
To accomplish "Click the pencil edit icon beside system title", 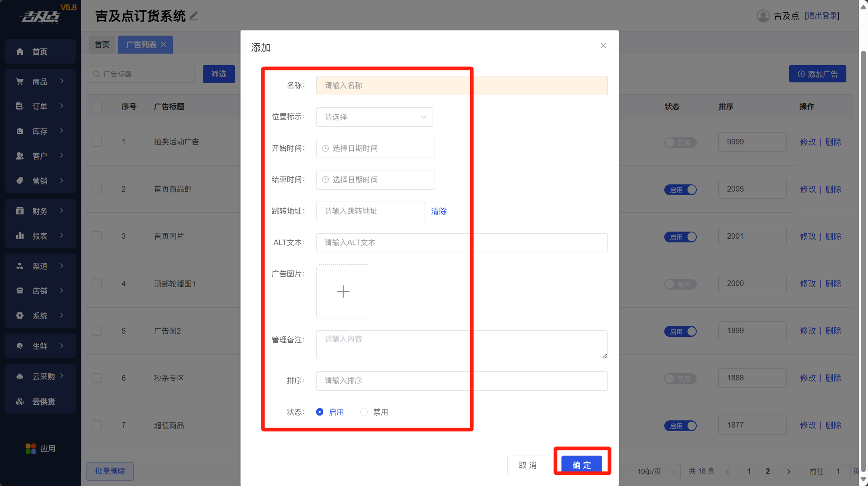I will 194,16.
